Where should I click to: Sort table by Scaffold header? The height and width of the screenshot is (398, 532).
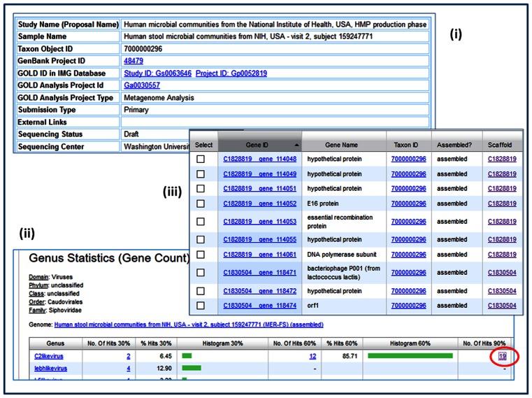pos(500,145)
